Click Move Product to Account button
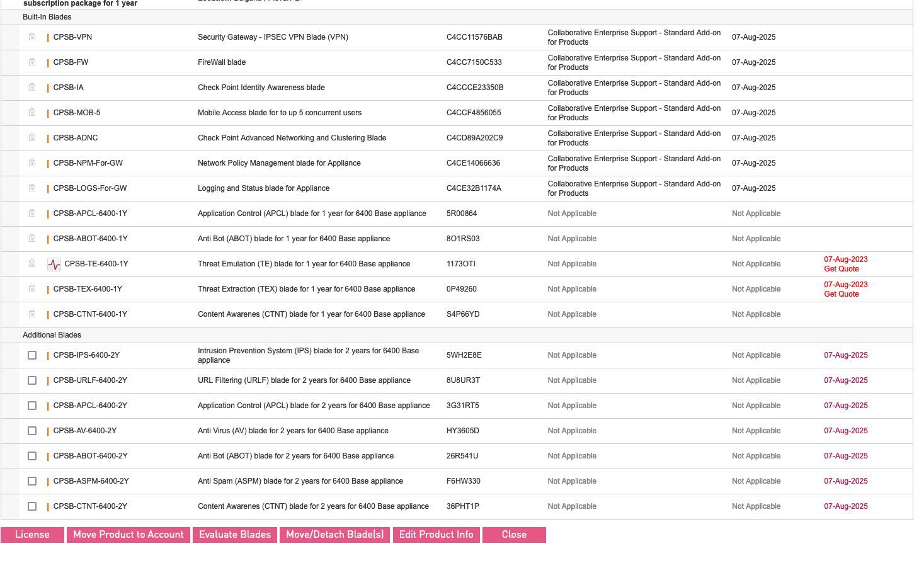The image size is (924, 563). tap(128, 535)
